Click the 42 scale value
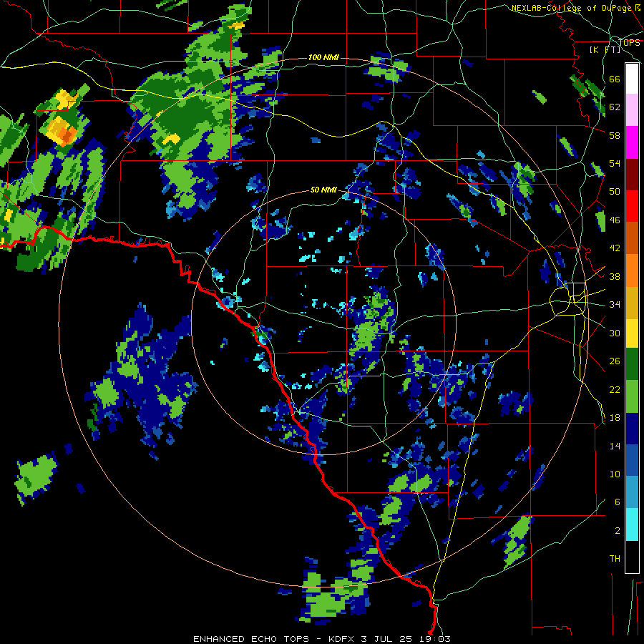 615,248
